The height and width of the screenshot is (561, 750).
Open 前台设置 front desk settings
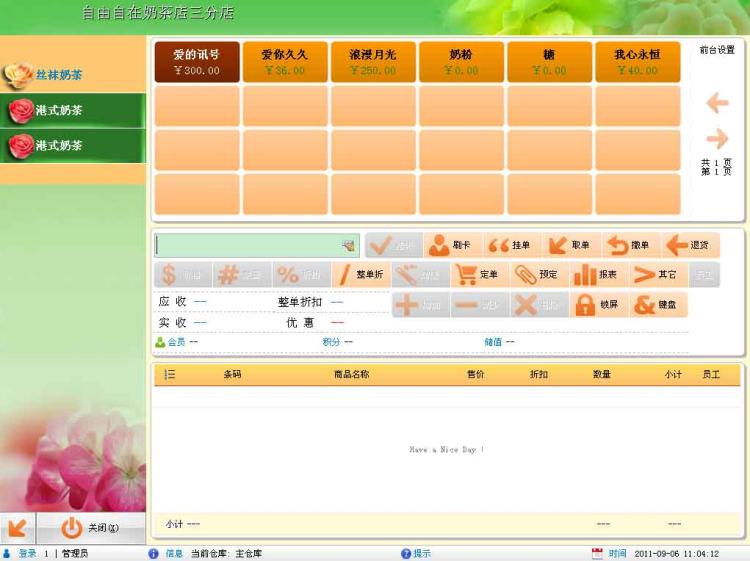pyautogui.click(x=717, y=50)
